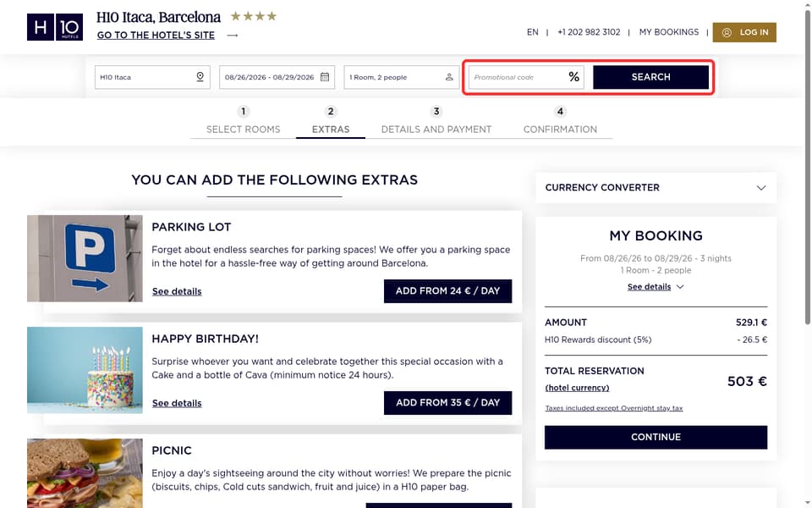Go to Details and Payment step

coord(436,129)
